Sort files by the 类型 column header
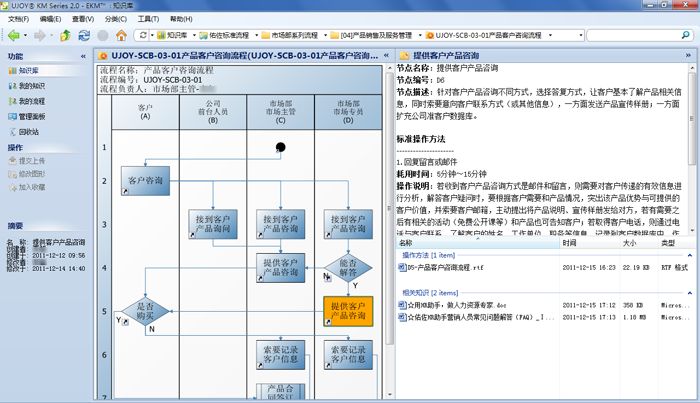This screenshot has width=700, height=403. pos(676,243)
